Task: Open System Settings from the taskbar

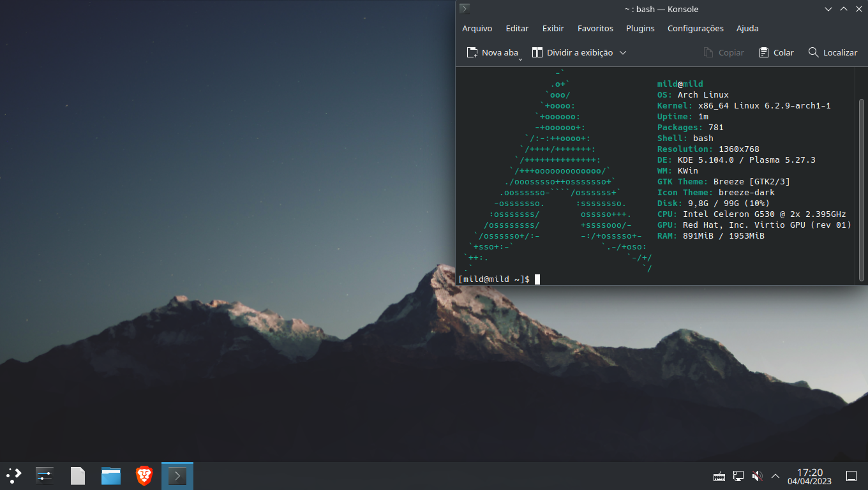Action: click(x=45, y=475)
